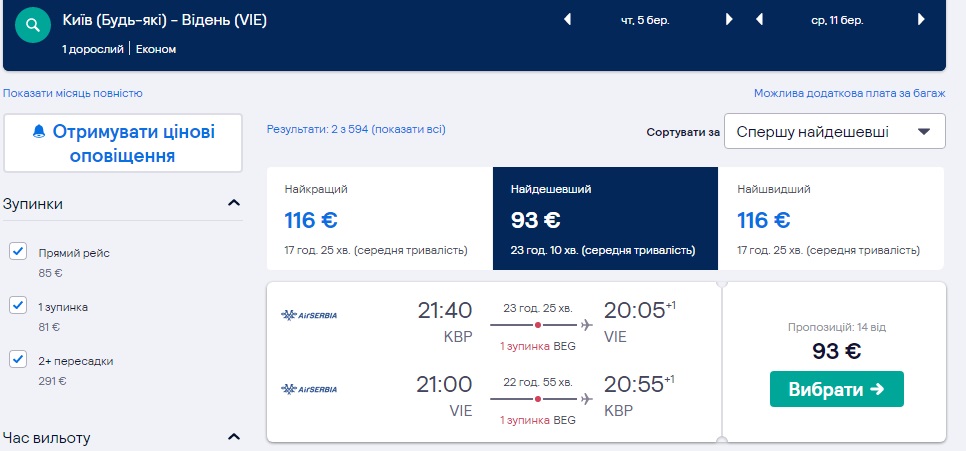This screenshot has width=966, height=451.
Task: Click the Air Serbia logo on outbound flight
Action: point(310,316)
